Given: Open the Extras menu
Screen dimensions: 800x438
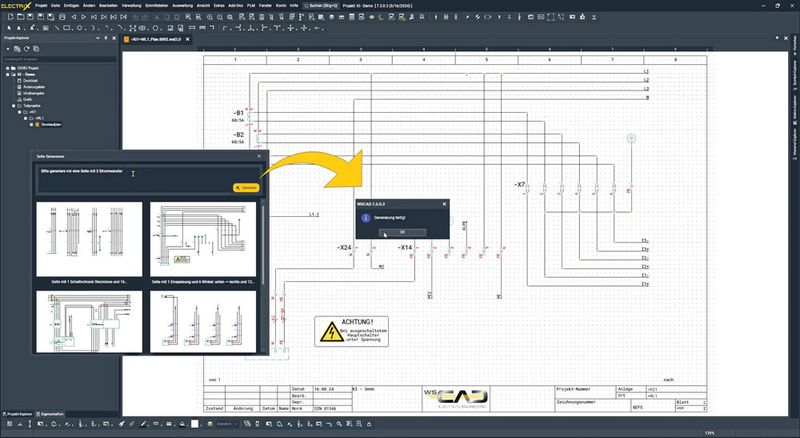Looking at the screenshot, I should [x=219, y=6].
